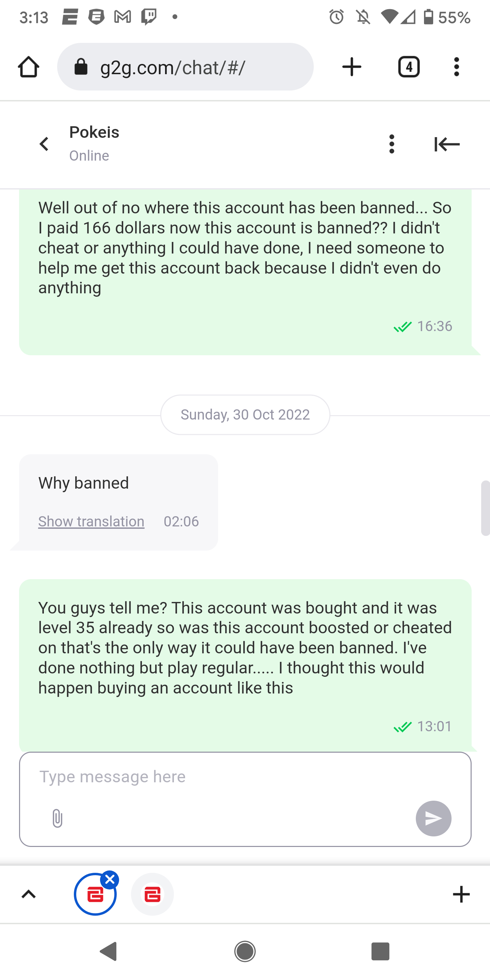Viewport: 490px width, 980px height.
Task: Attach a file using paperclip icon
Action: point(57,818)
